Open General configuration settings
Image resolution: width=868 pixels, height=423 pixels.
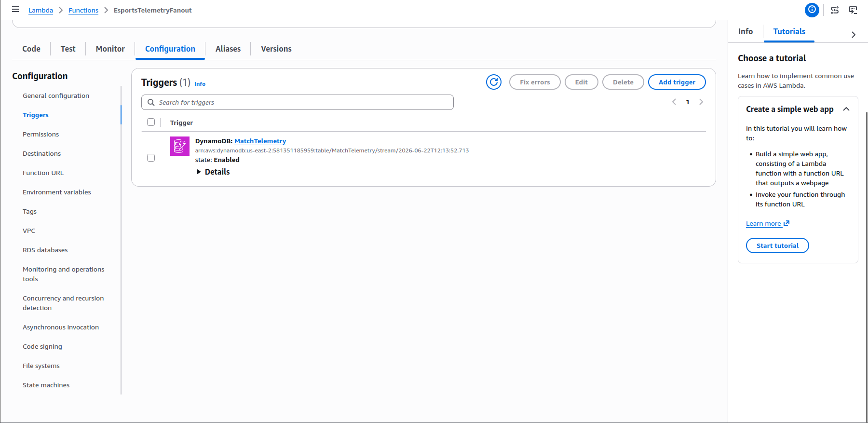[56, 96]
